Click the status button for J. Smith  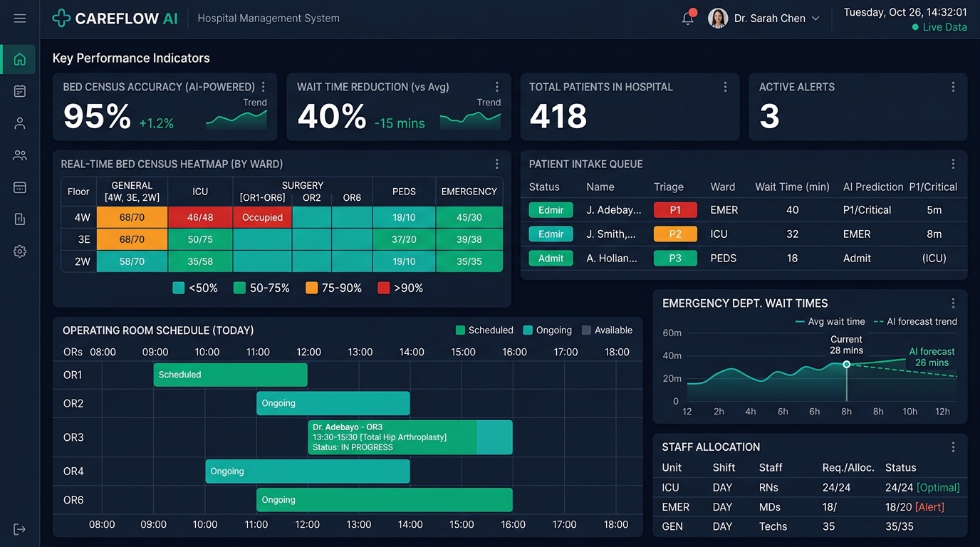551,234
